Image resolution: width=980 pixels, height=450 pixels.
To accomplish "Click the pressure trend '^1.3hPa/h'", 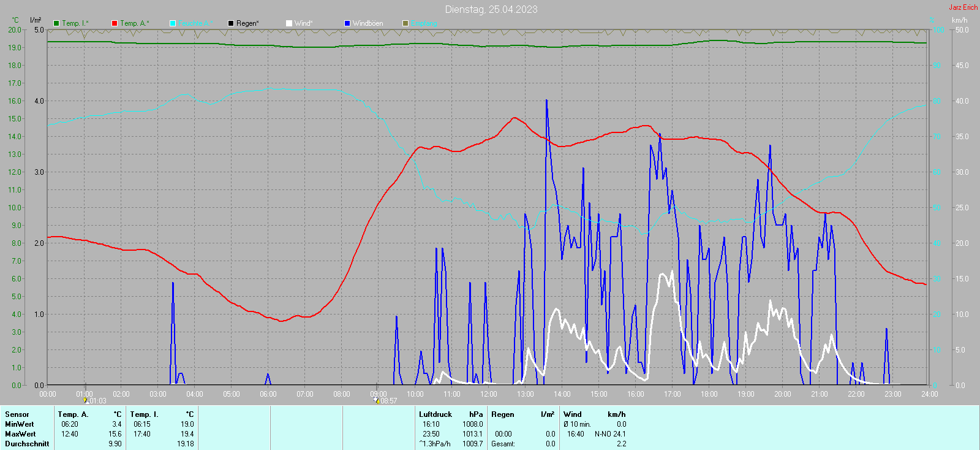I will tap(435, 444).
